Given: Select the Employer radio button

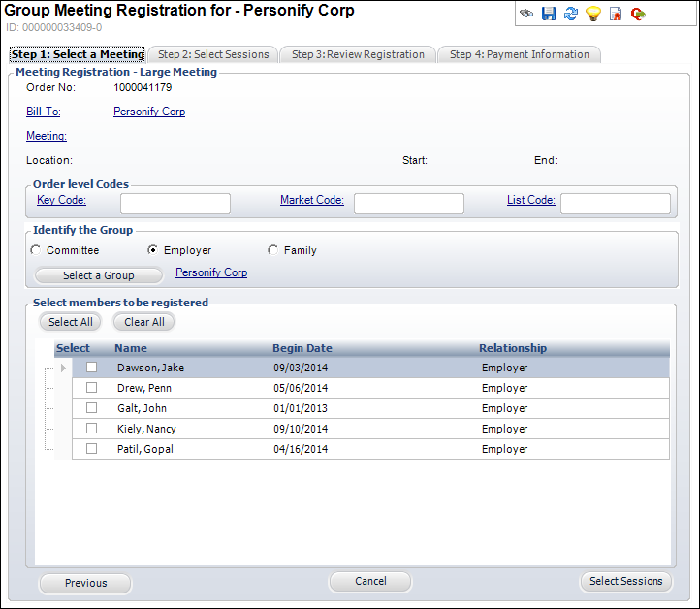Looking at the screenshot, I should (x=152, y=250).
